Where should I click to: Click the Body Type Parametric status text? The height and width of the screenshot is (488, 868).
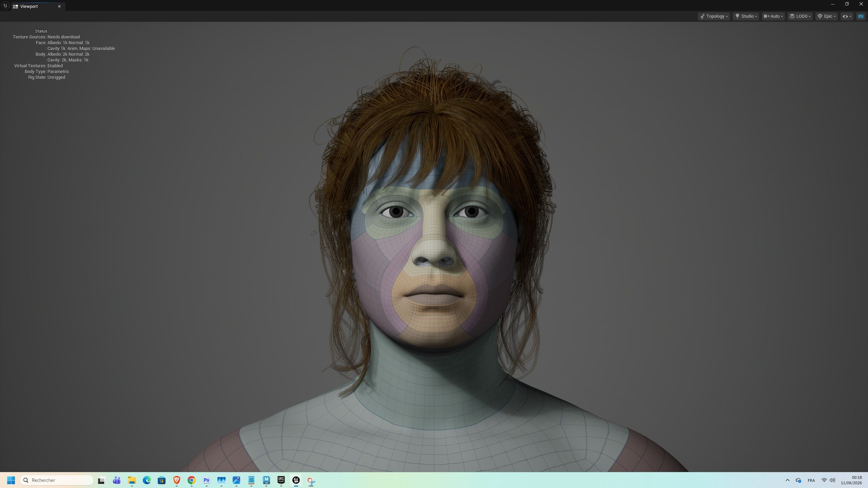pos(47,71)
